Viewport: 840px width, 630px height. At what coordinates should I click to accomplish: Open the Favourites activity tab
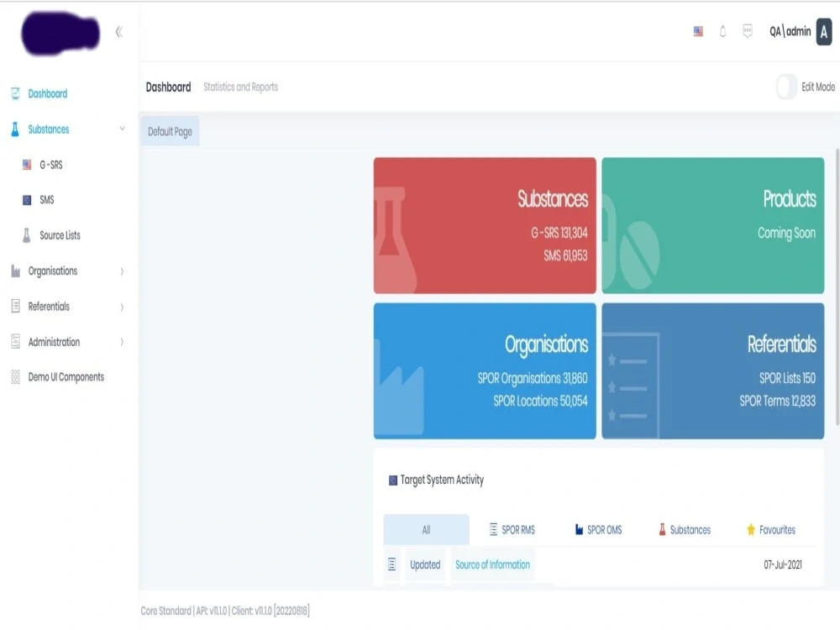[777, 529]
